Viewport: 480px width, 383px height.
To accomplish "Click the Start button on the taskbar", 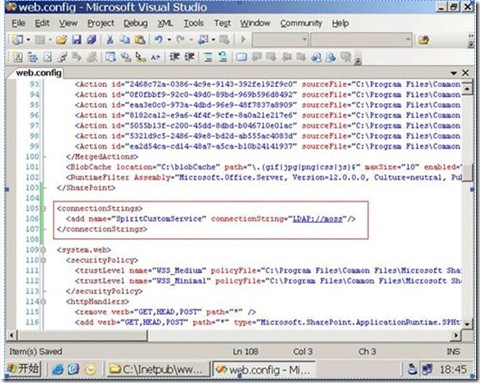I will point(23,369).
